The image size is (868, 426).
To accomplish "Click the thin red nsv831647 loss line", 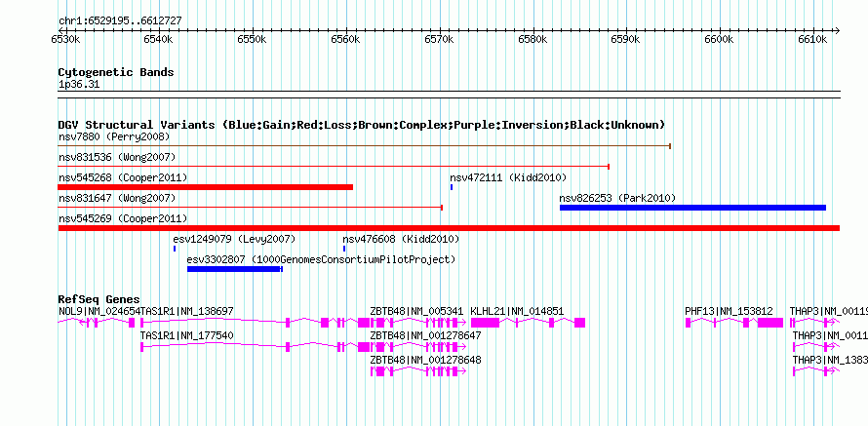I will pos(251,208).
